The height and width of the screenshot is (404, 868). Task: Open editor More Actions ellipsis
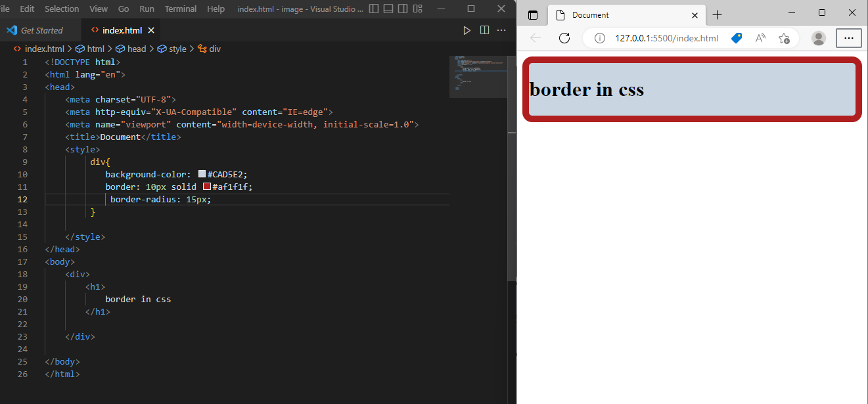pyautogui.click(x=501, y=30)
